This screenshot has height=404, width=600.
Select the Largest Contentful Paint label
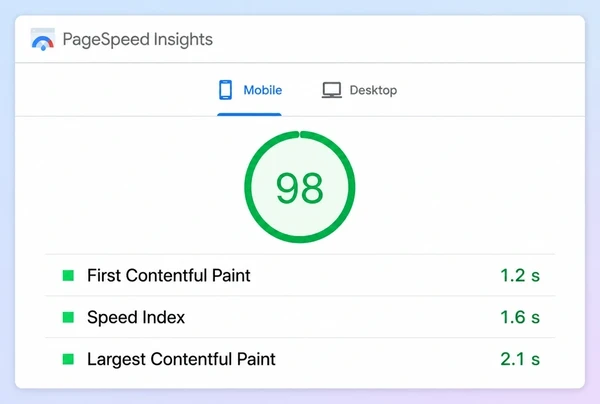(x=181, y=359)
